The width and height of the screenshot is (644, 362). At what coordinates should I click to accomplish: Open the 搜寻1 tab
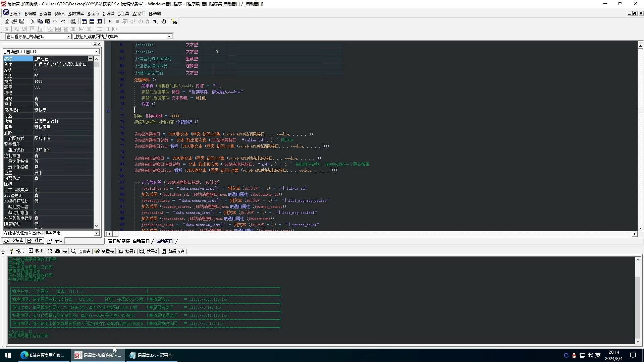[127, 251]
